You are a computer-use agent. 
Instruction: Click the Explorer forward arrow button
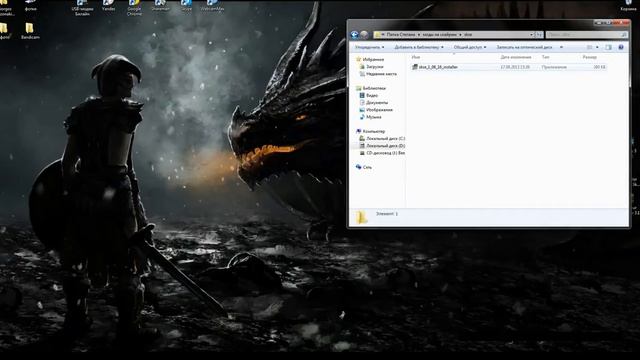[x=364, y=35]
